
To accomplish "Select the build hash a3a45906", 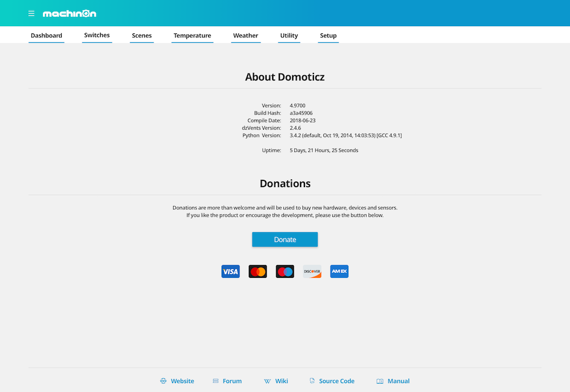I will (301, 113).
